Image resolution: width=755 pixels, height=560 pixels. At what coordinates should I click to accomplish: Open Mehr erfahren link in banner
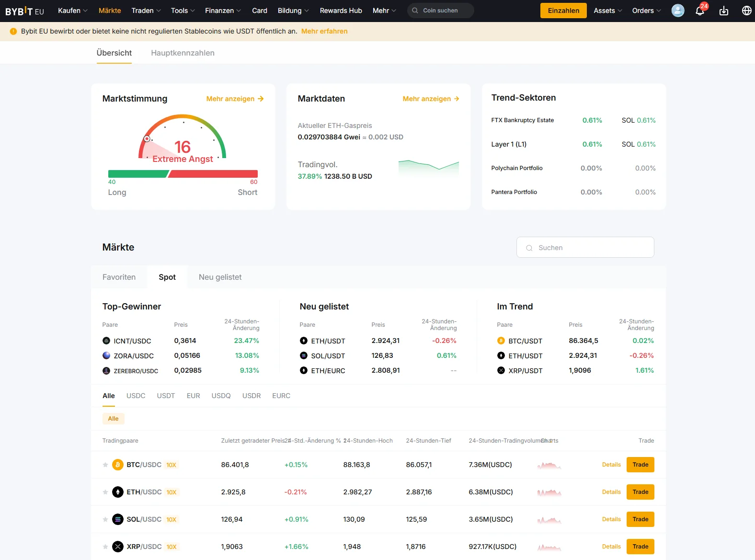[324, 31]
